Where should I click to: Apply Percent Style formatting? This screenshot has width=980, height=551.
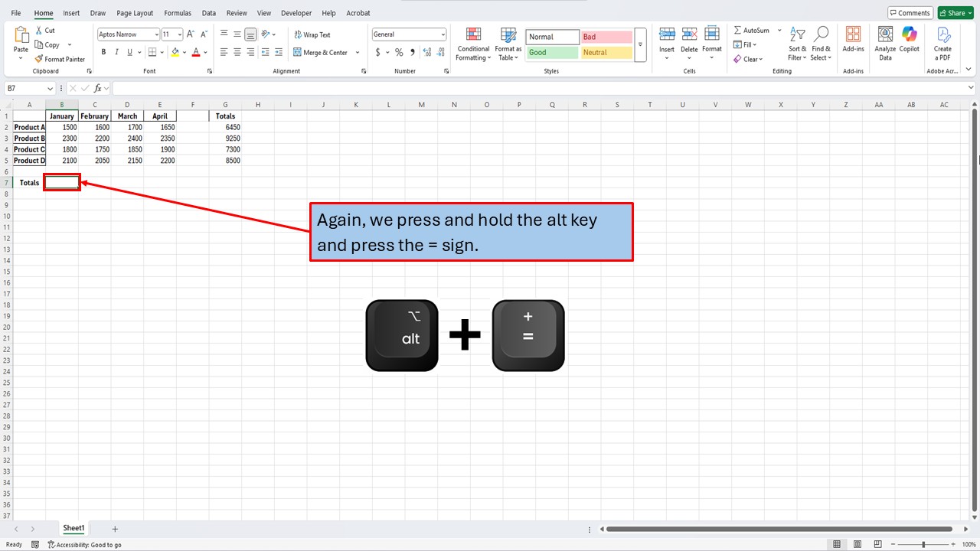pos(399,52)
